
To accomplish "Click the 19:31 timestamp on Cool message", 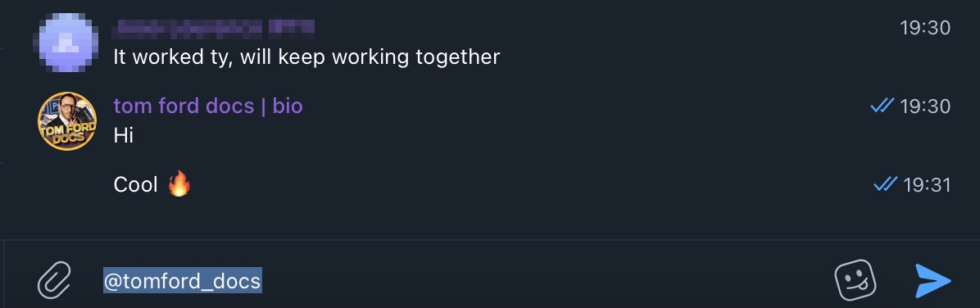I will pos(927,185).
